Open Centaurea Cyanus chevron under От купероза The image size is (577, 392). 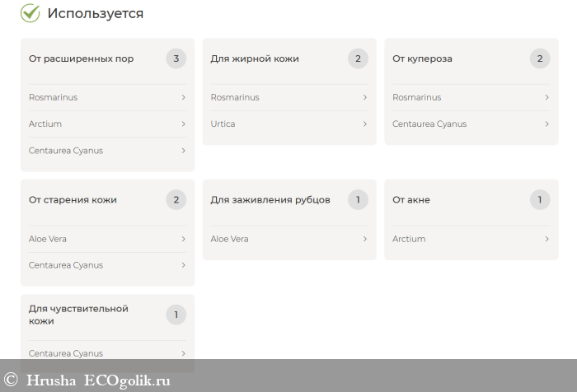point(547,124)
